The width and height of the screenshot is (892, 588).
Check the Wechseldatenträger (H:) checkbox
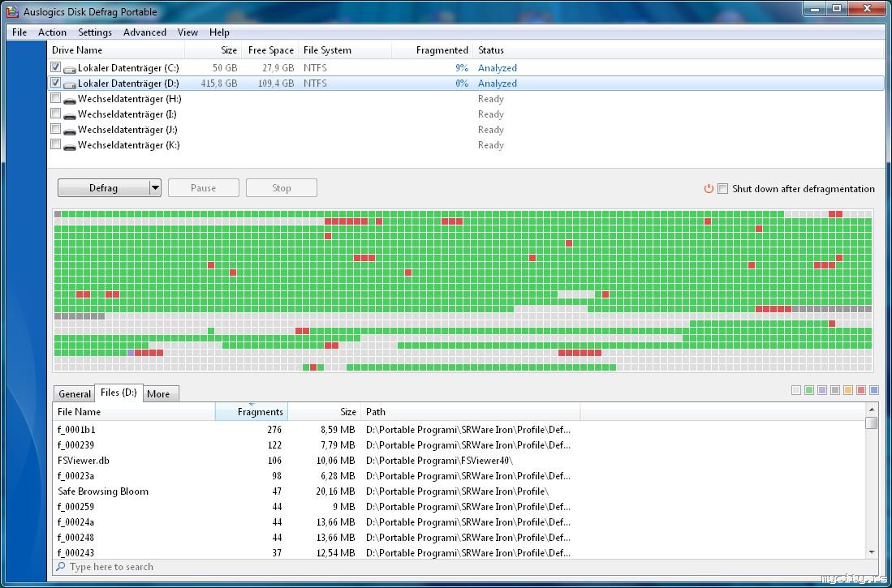tap(56, 98)
